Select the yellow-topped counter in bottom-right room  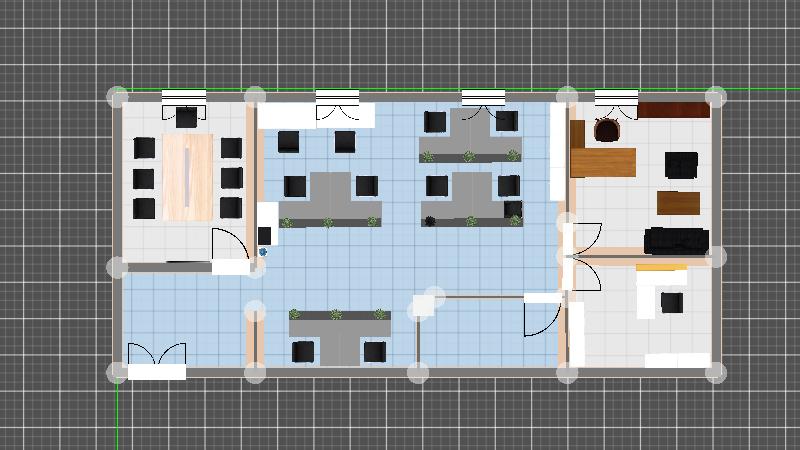point(661,268)
